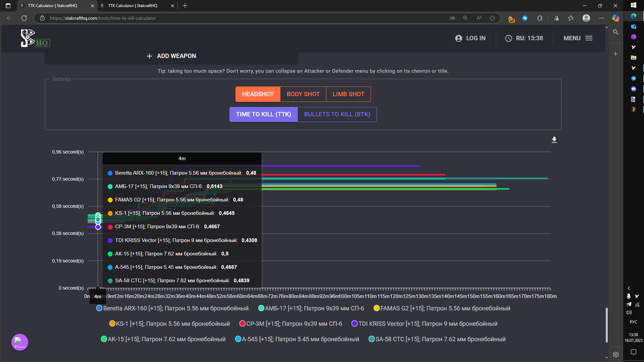The image size is (644, 362).
Task: Refresh the browser page
Action: tap(24, 18)
